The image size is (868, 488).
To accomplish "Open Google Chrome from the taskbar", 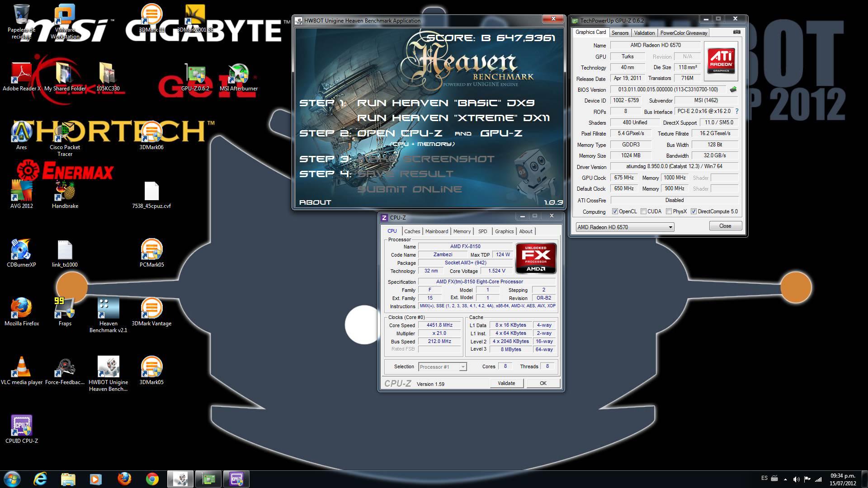I will click(x=152, y=479).
